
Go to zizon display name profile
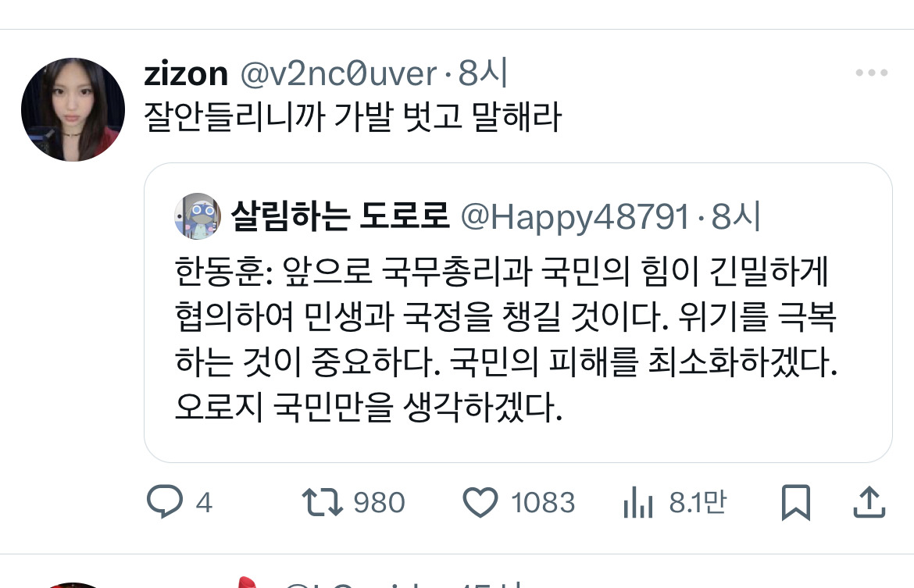click(186, 74)
